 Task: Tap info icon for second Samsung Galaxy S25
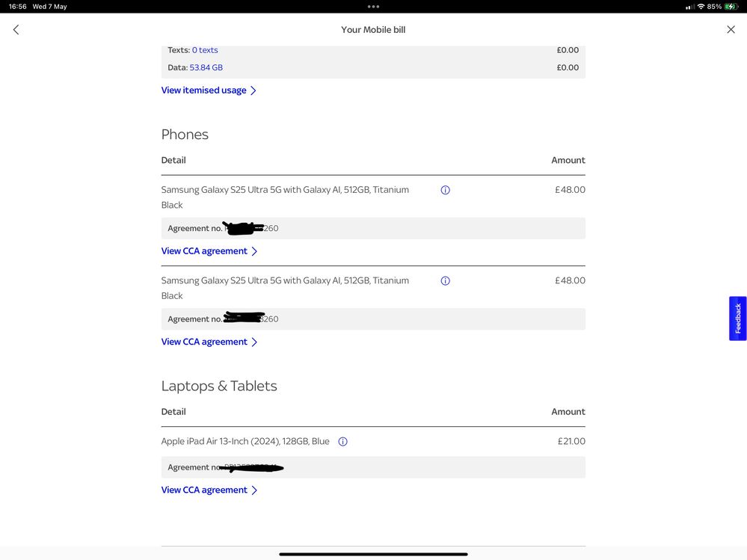point(446,281)
